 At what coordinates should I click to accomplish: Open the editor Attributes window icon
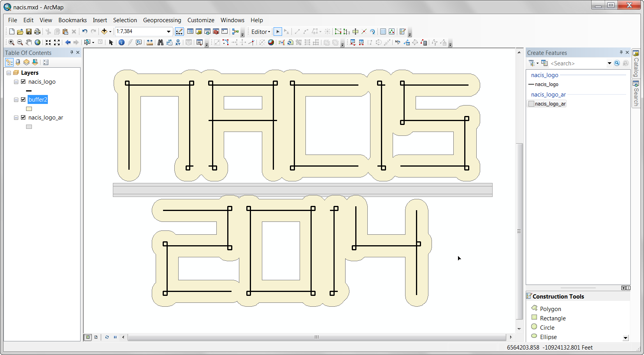tap(383, 32)
